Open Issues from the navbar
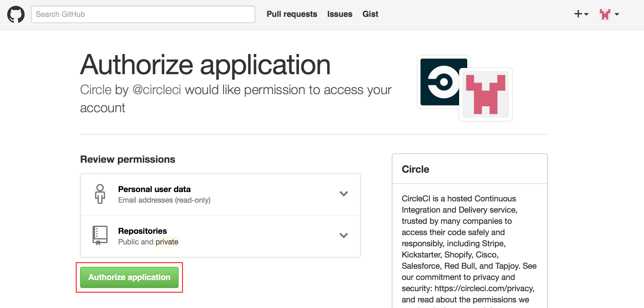 point(339,14)
